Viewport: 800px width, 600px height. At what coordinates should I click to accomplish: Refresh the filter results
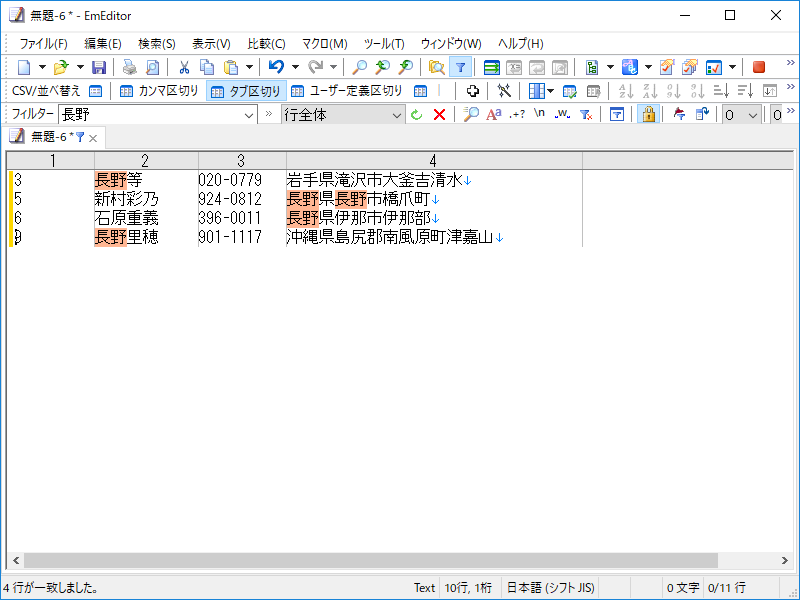coord(417,113)
